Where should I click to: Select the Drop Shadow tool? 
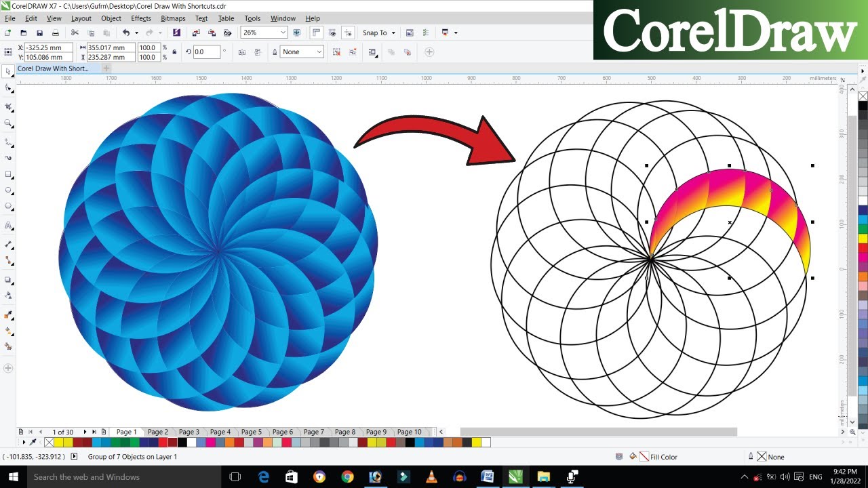[8, 279]
